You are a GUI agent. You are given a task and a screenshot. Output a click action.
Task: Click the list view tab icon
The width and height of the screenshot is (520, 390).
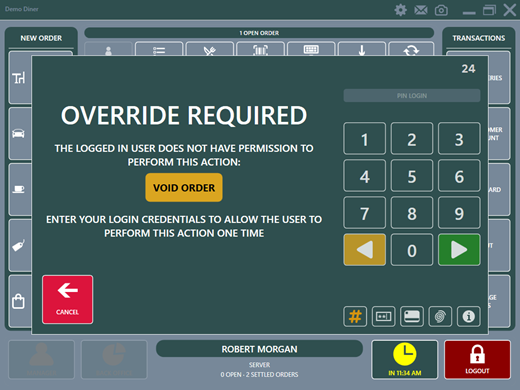click(159, 50)
